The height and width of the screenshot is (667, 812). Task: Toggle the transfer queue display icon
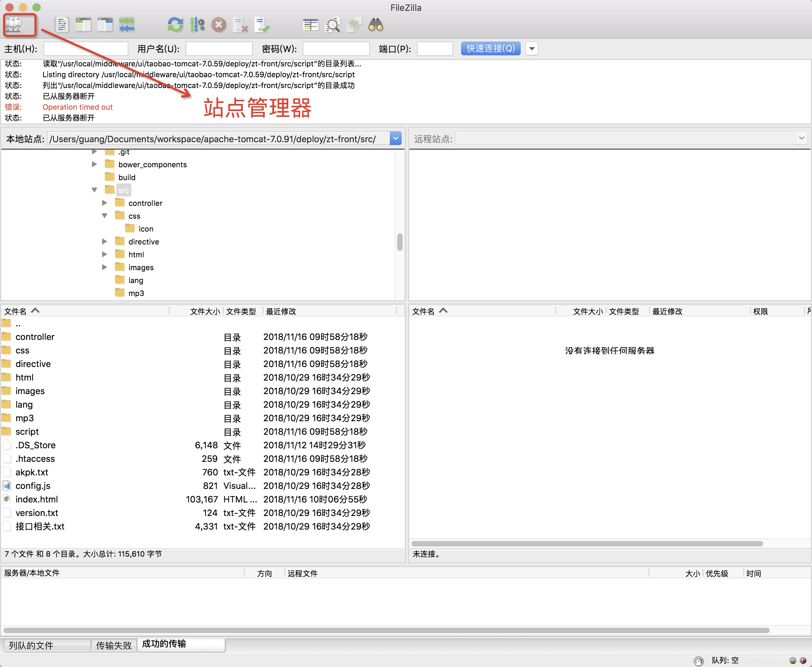coord(127,25)
